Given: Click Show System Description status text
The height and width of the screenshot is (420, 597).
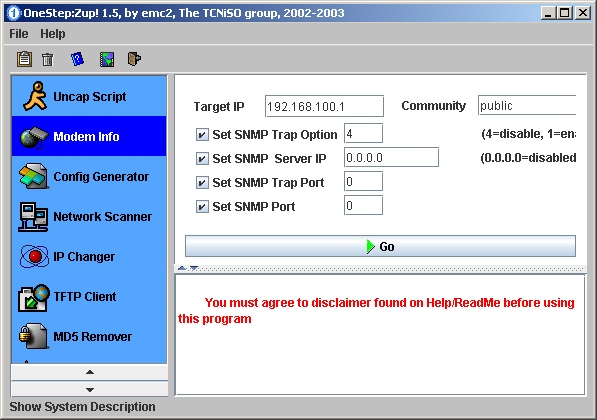Looking at the screenshot, I should [82, 407].
